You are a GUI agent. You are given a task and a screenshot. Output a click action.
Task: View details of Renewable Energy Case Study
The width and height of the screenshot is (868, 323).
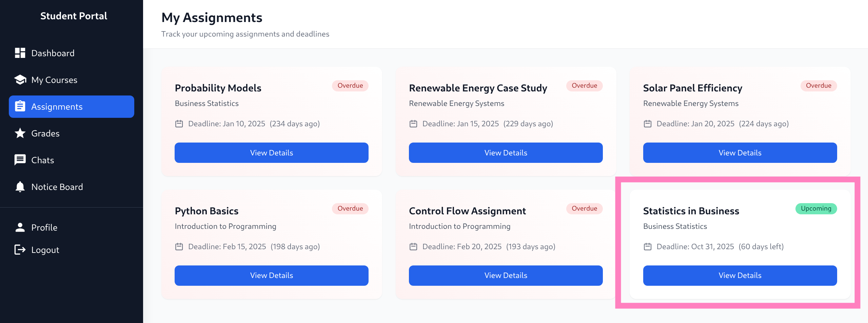click(x=506, y=153)
